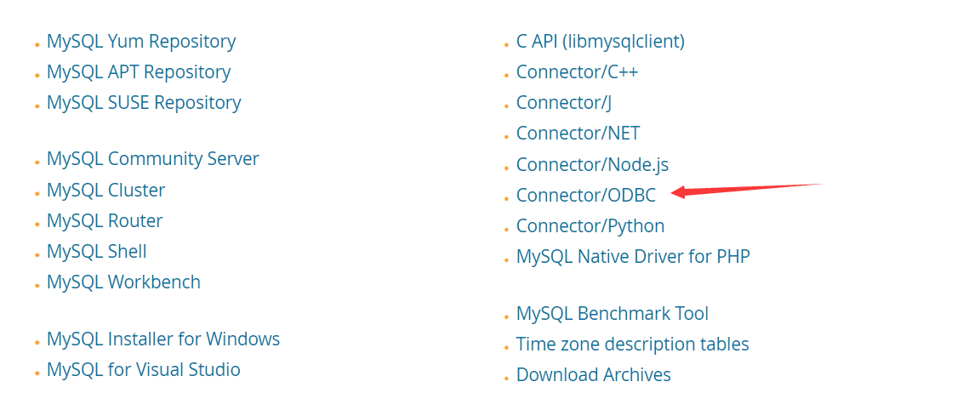Open the MySQL Yum Repository link
Image resolution: width=980 pixels, height=416 pixels.
(x=141, y=42)
